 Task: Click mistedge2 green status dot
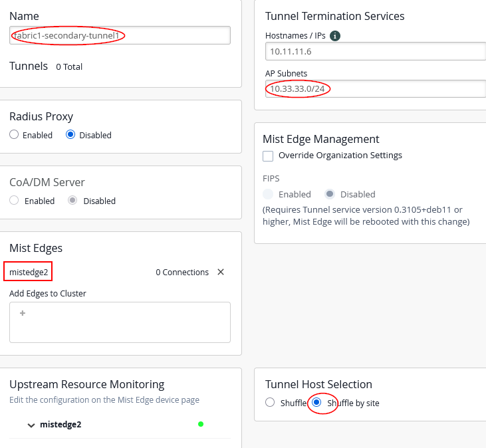coord(201,424)
